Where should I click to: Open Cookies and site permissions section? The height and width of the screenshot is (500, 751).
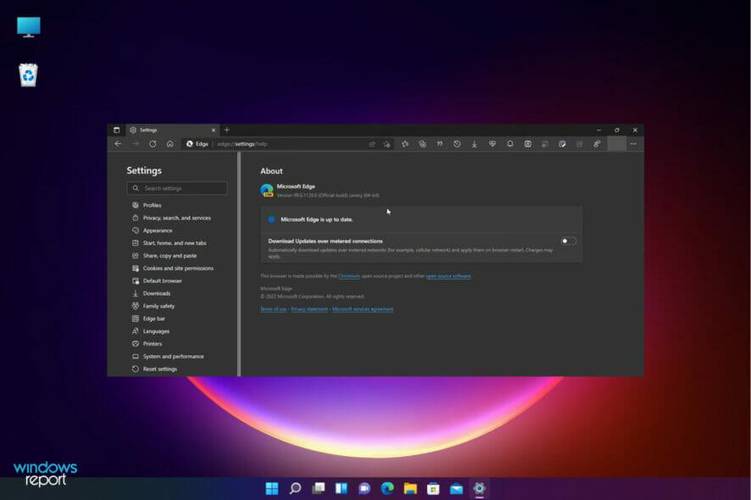[x=178, y=268]
